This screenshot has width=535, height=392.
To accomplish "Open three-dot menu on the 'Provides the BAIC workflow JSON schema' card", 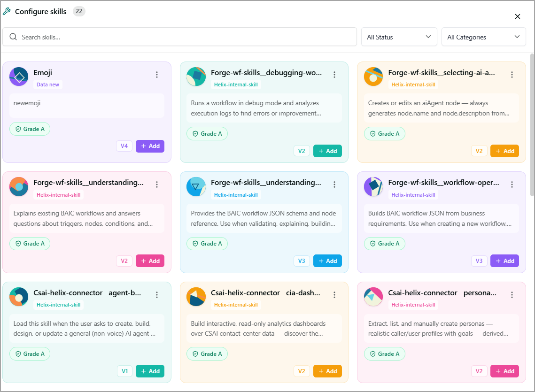I will 334,184.
